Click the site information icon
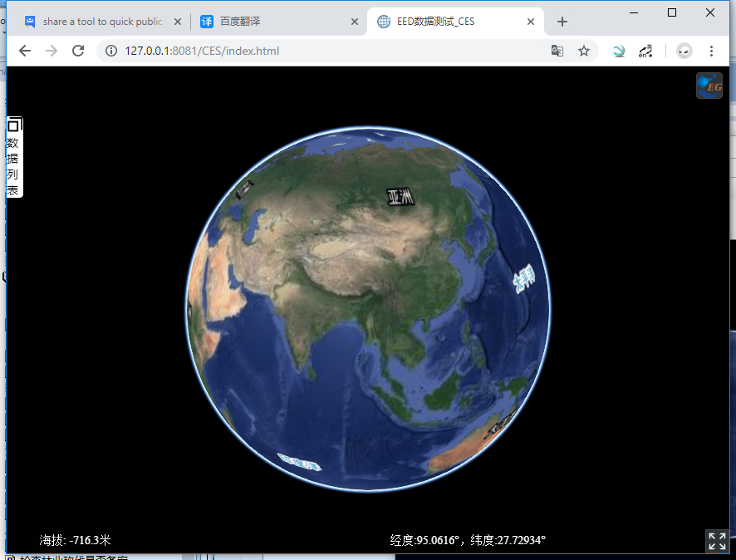736x560 pixels. click(111, 52)
